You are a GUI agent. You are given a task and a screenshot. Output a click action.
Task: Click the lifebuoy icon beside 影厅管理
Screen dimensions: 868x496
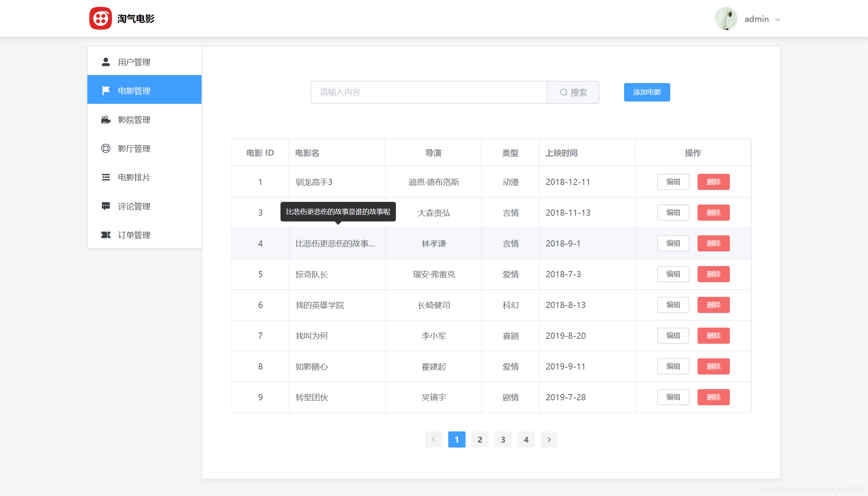[106, 148]
